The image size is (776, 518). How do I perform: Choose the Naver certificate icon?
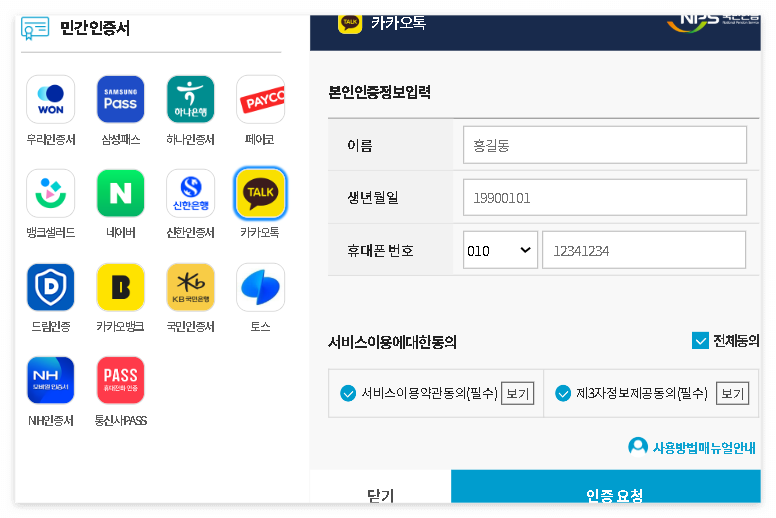pos(120,193)
